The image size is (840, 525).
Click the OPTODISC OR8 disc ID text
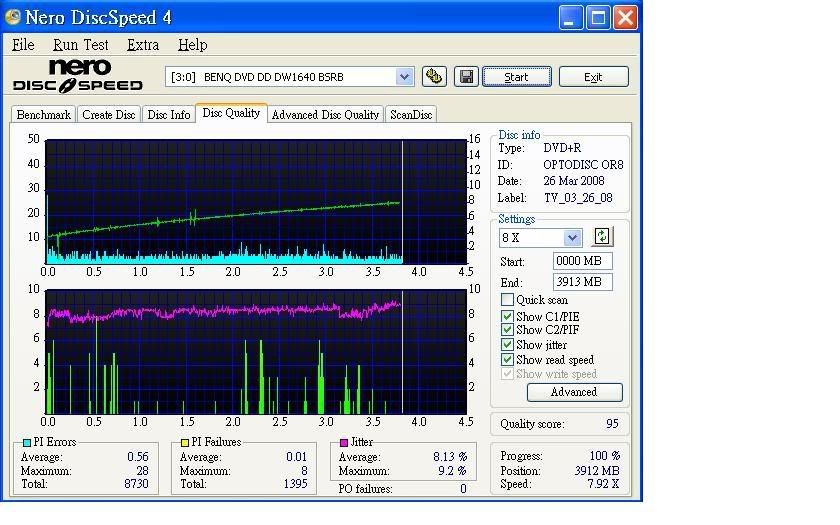[583, 164]
